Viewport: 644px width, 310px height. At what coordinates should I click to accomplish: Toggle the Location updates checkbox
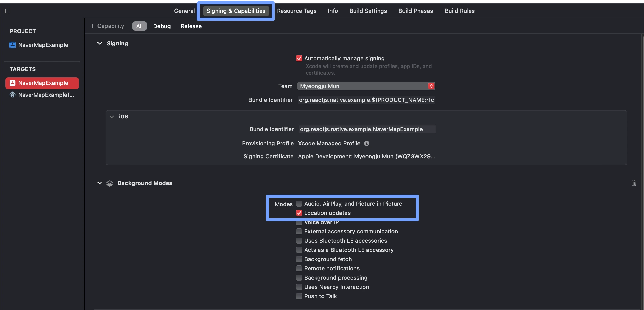pos(299,213)
